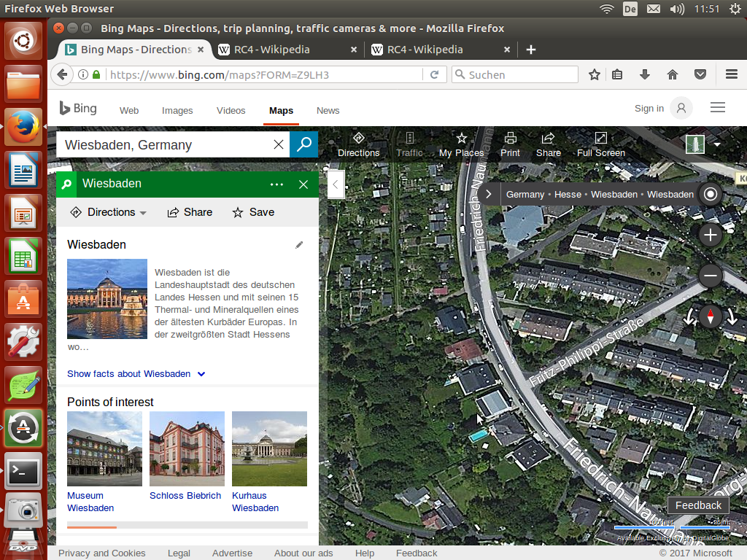The height and width of the screenshot is (560, 747).
Task: Save Wiesbaden to places
Action: 253,212
